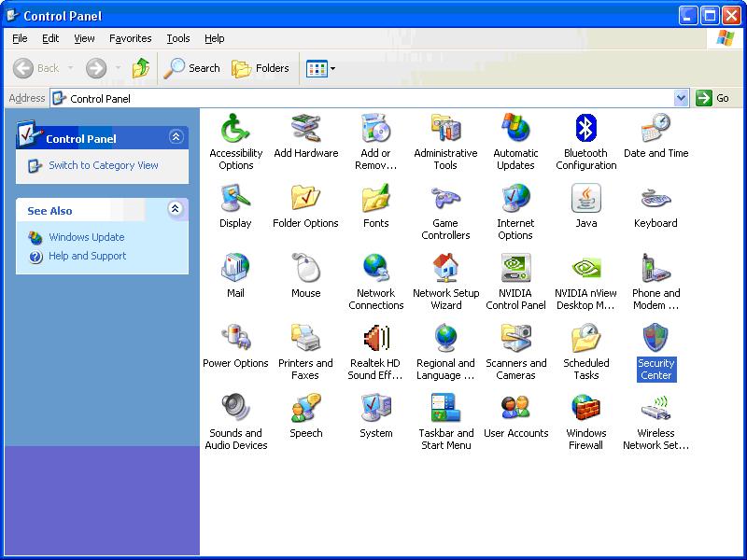The width and height of the screenshot is (747, 560).
Task: Open the Network Setup Wizard icon
Action: pyautogui.click(x=446, y=282)
